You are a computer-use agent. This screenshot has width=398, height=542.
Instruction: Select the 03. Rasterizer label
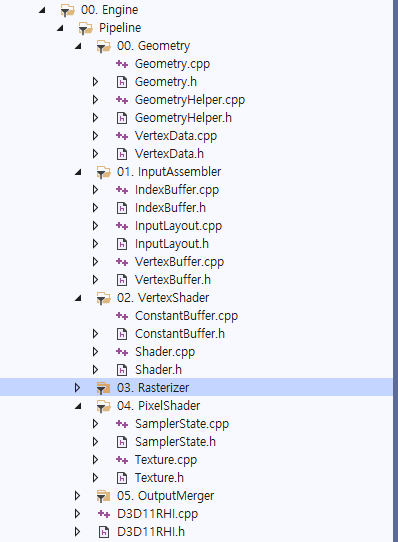pyautogui.click(x=153, y=388)
